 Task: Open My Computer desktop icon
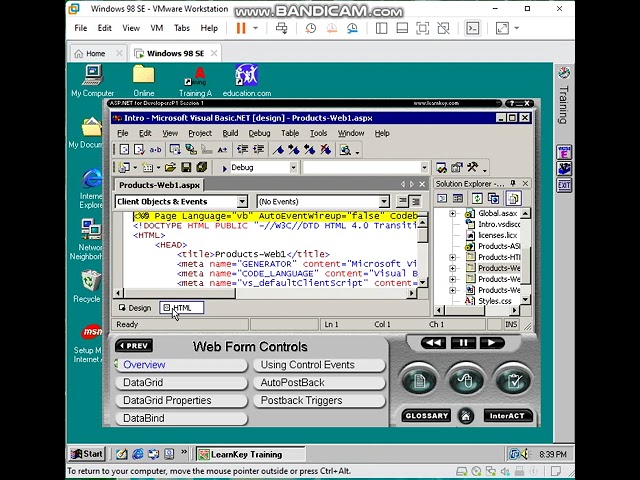tap(93, 81)
